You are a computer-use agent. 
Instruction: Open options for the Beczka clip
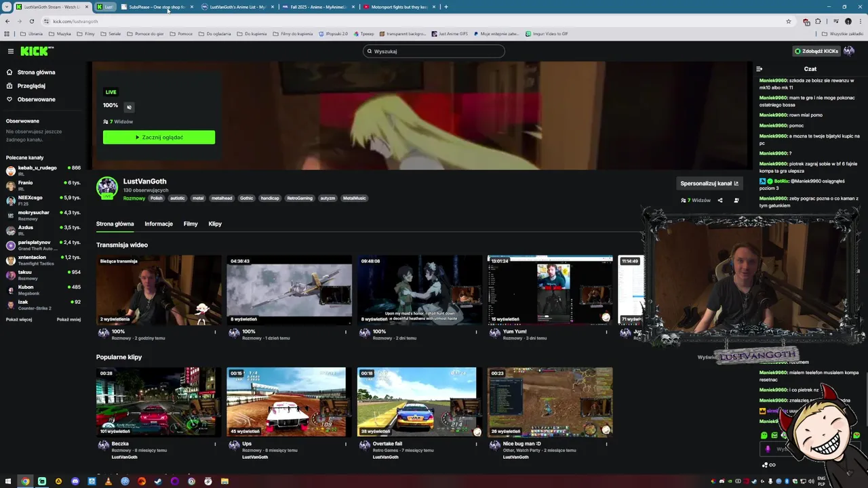pyautogui.click(x=215, y=445)
